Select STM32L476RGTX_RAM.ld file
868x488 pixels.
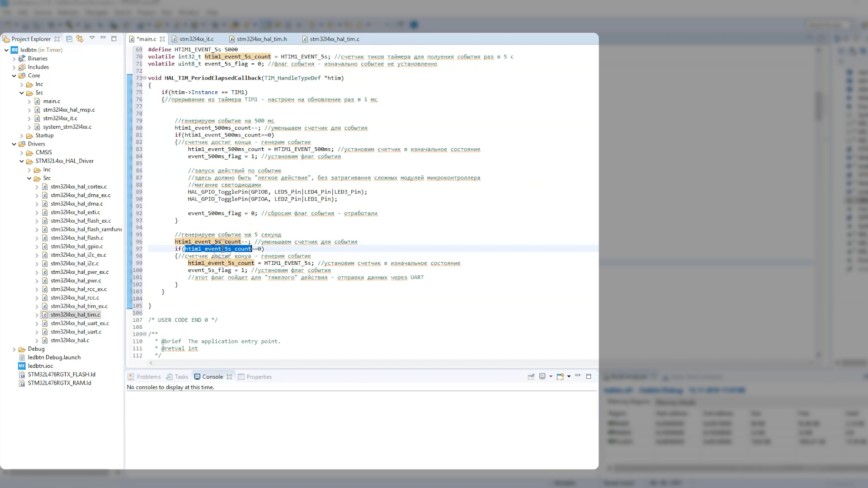(x=59, y=383)
